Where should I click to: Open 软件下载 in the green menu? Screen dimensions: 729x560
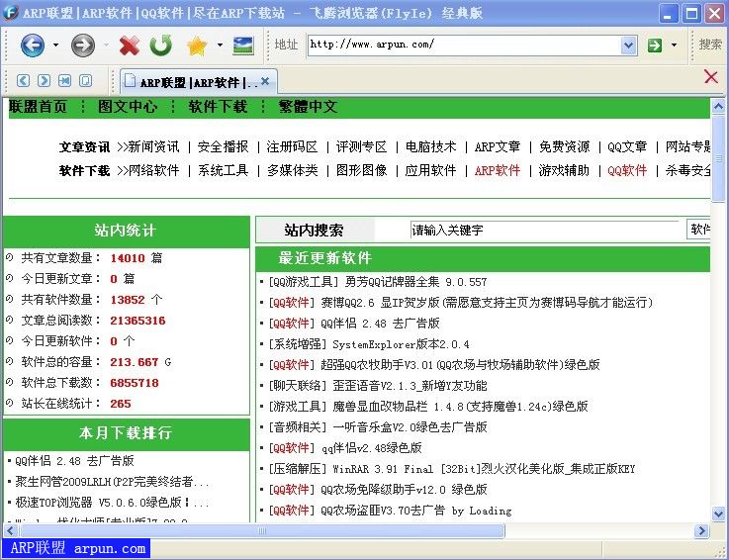point(218,107)
